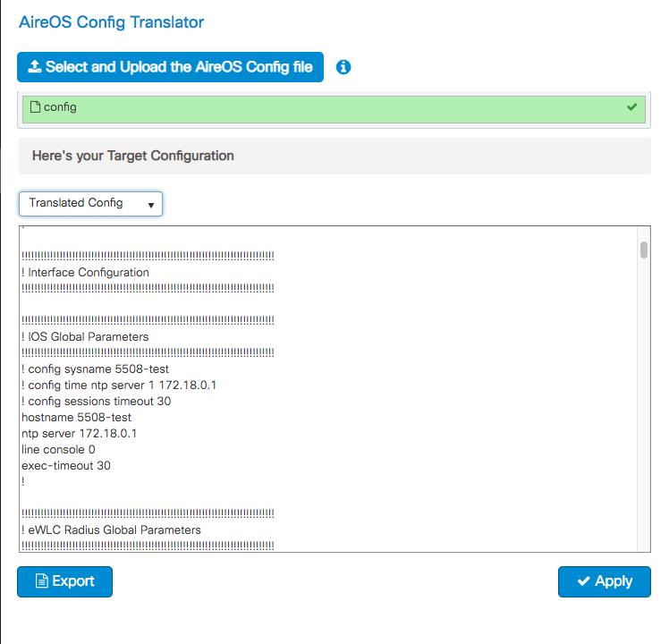The width and height of the screenshot is (669, 644).
Task: Click the 'hostname 5508-test' line
Action: pos(76,417)
